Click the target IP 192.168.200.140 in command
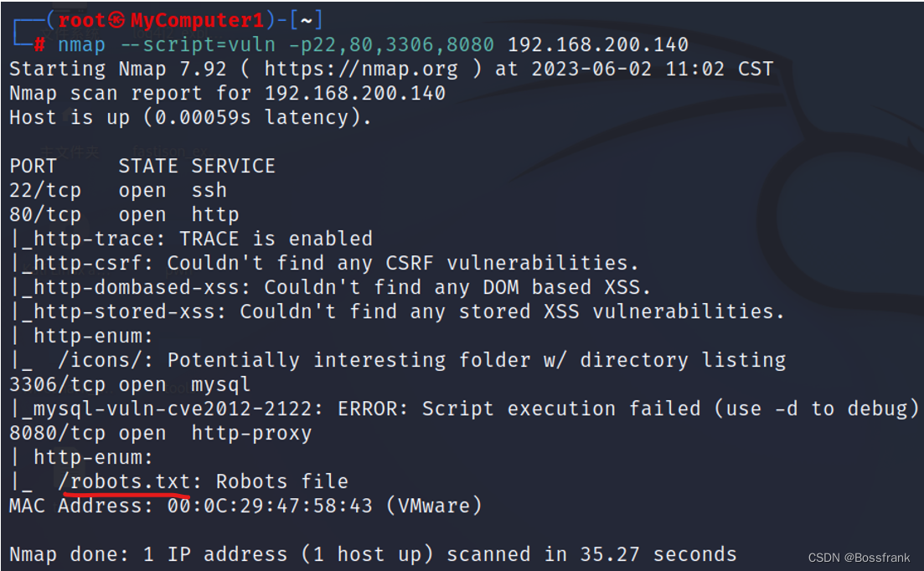Image resolution: width=924 pixels, height=571 pixels. point(597,44)
